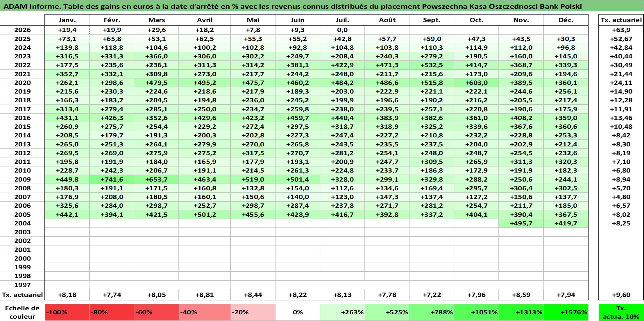Click monthly actuarial rate +8,59
The width and height of the screenshot is (644, 321).
click(521, 295)
